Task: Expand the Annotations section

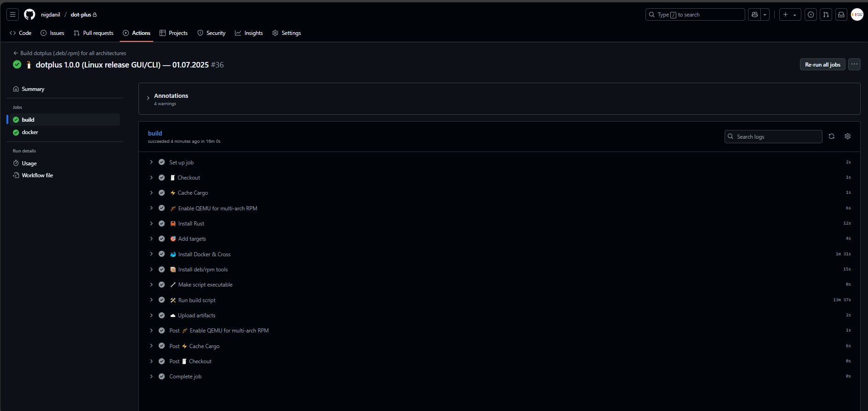Action: (x=148, y=98)
